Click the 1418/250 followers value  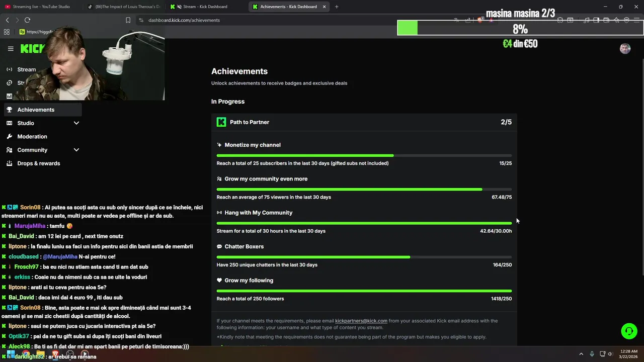[501, 299]
